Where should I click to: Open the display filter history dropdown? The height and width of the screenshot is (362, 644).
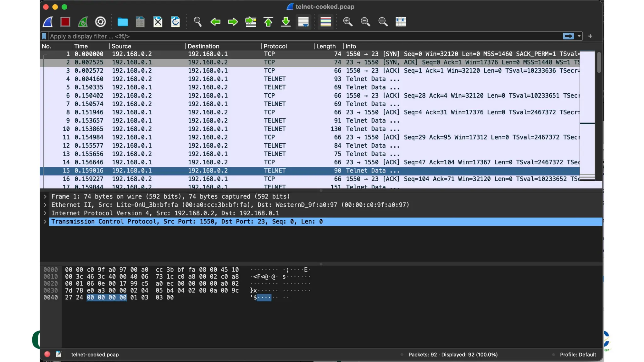tap(579, 36)
